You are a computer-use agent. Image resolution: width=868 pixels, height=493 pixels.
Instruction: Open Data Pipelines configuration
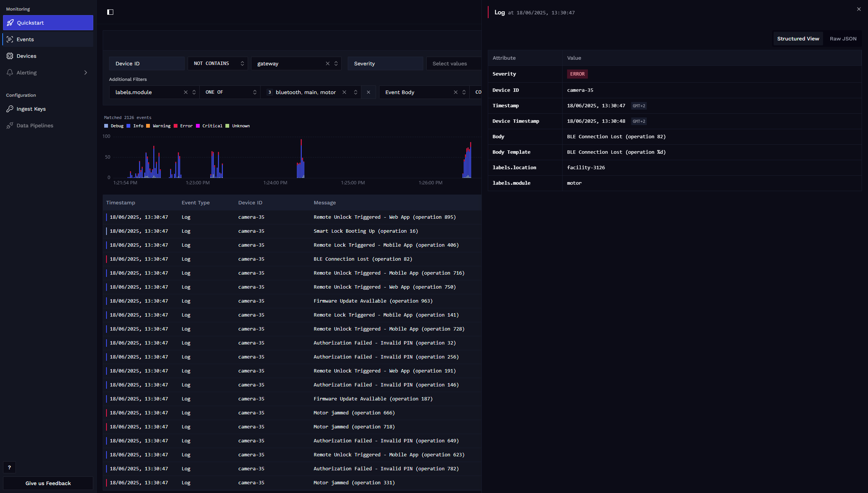(x=48, y=125)
